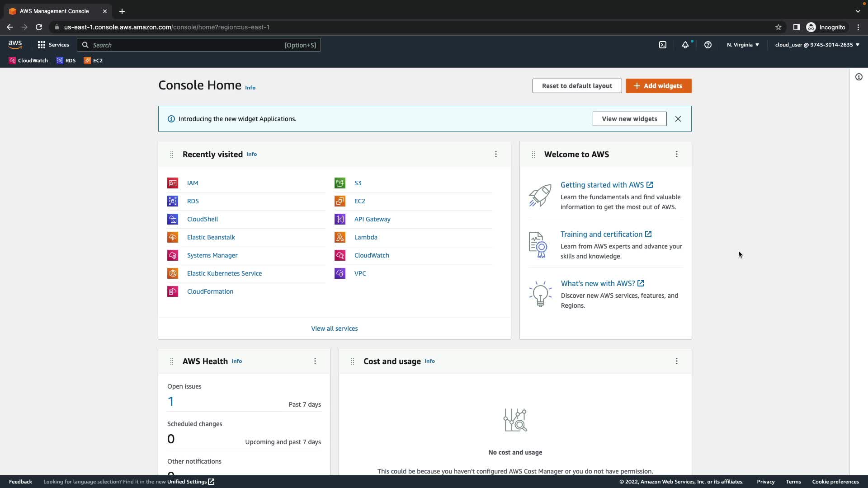Click the Lambda service icon
The width and height of the screenshot is (868, 488).
(x=340, y=237)
